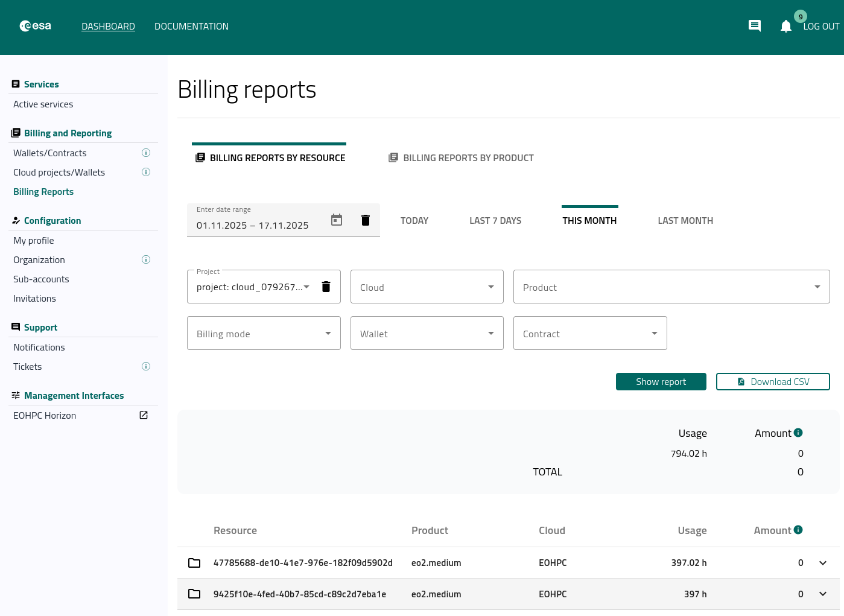The height and width of the screenshot is (616, 844).
Task: Expand the 9425f10e resource row chevron
Action: coord(822,594)
